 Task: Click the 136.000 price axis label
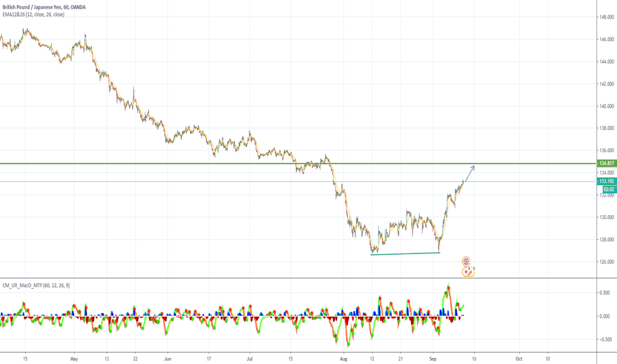coord(606,151)
